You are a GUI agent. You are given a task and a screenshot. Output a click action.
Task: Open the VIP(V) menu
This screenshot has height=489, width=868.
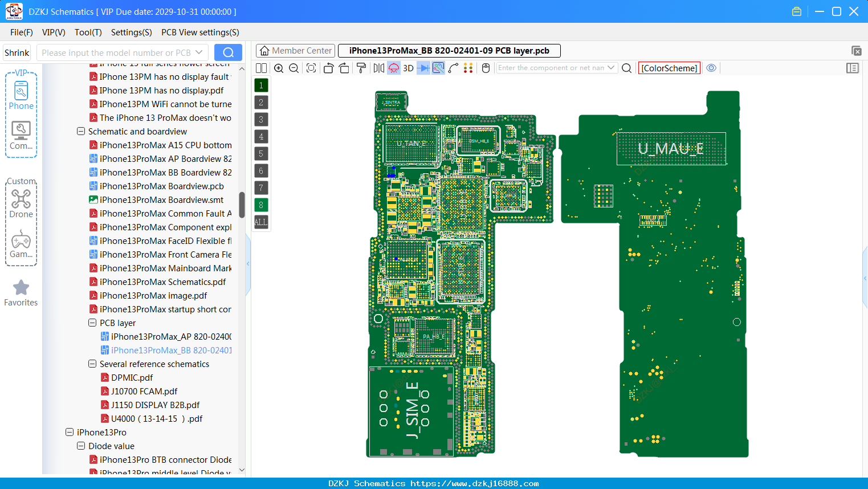54,32
